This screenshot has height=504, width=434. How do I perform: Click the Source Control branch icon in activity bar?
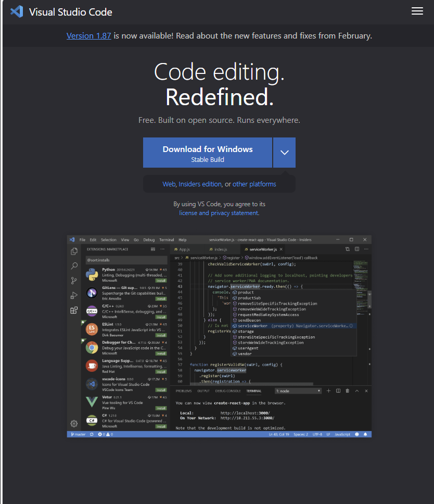(74, 281)
